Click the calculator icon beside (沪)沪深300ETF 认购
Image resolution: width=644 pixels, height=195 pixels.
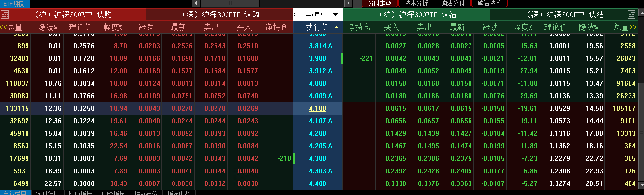[x=6, y=15]
